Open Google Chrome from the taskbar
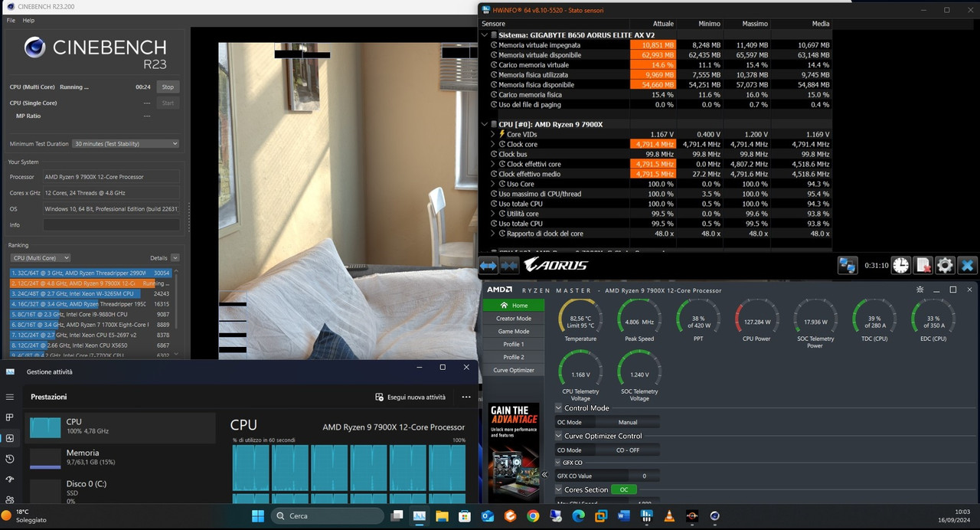The image size is (980, 530). click(533, 516)
